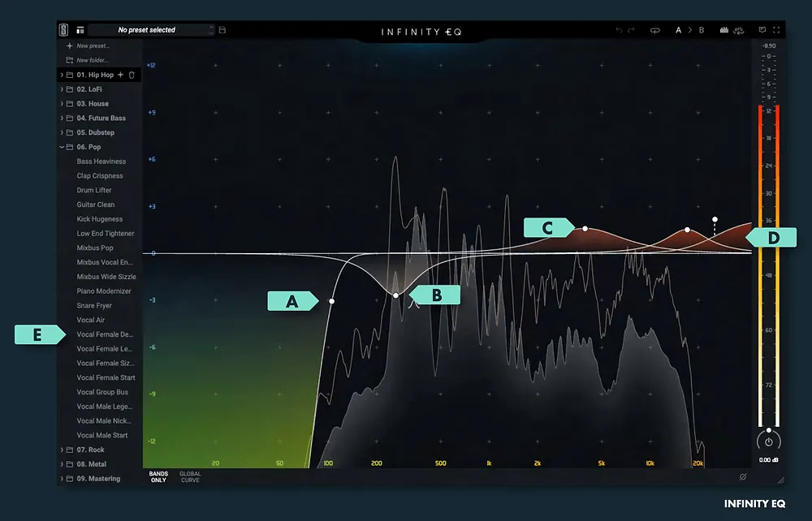Expand the 09. Mastering folder chevron
Viewport: 812px width, 521px height.
coord(62,479)
